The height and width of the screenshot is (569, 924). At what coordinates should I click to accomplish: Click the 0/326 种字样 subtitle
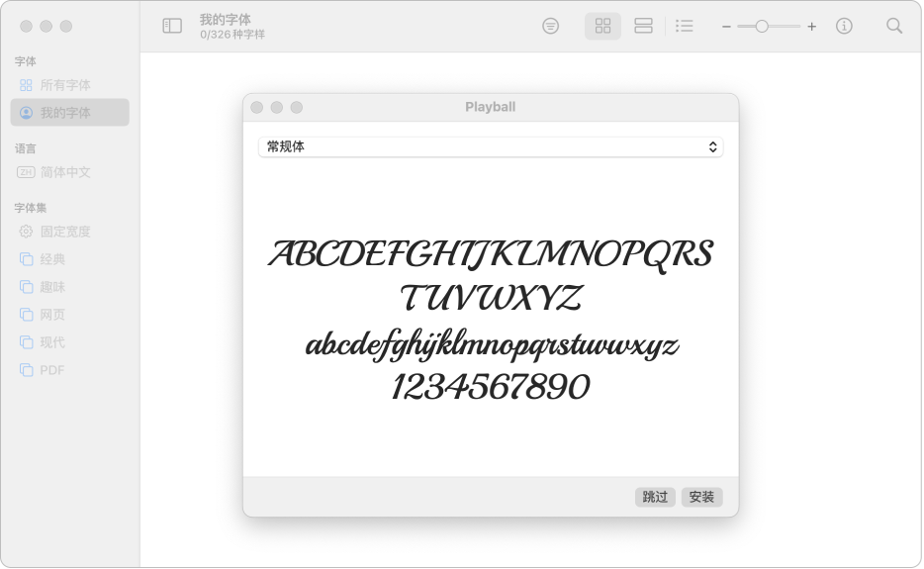click(232, 35)
